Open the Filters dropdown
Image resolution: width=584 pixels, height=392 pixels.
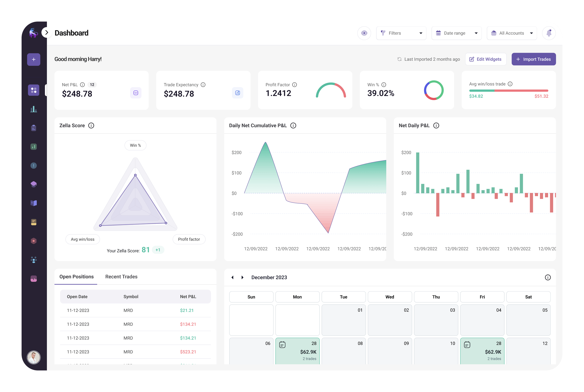(401, 33)
